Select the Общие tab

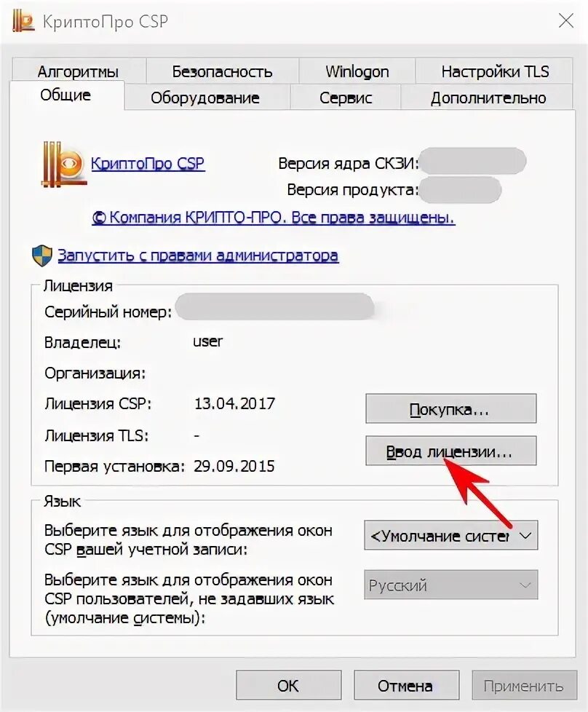(x=65, y=95)
